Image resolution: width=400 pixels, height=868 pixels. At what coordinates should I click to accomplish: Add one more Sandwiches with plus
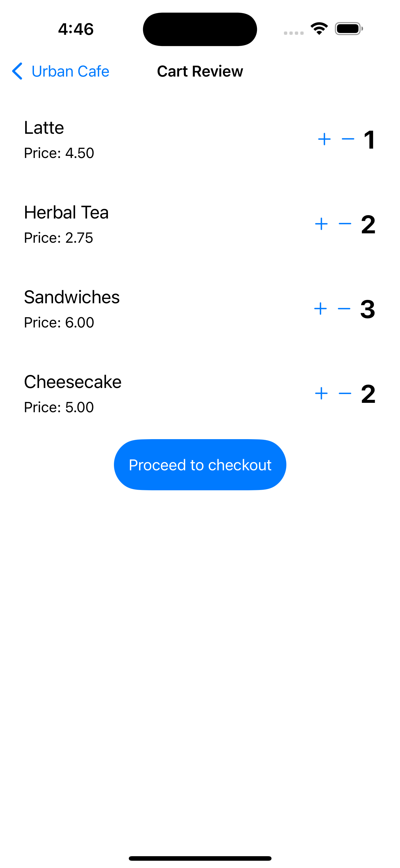tap(320, 309)
